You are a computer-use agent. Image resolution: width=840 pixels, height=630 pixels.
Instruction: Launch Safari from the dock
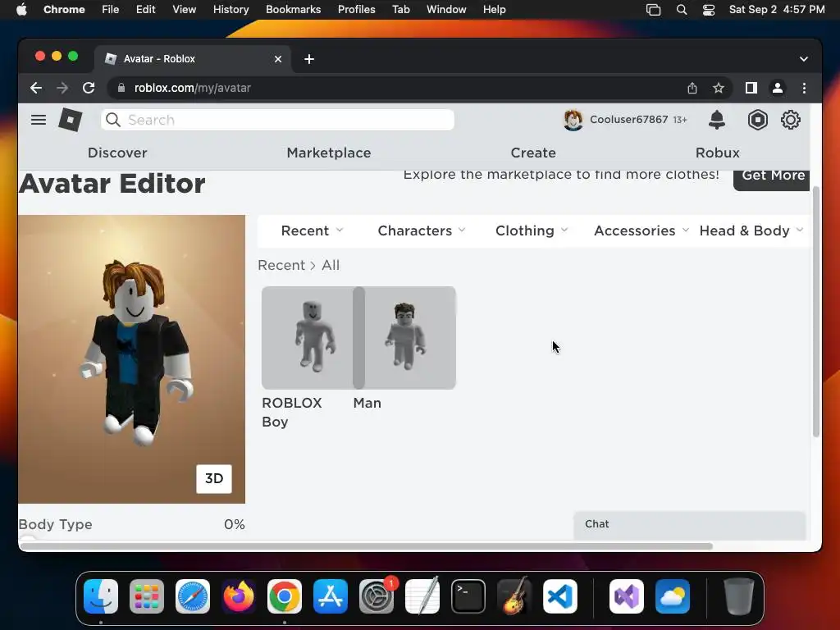point(192,596)
